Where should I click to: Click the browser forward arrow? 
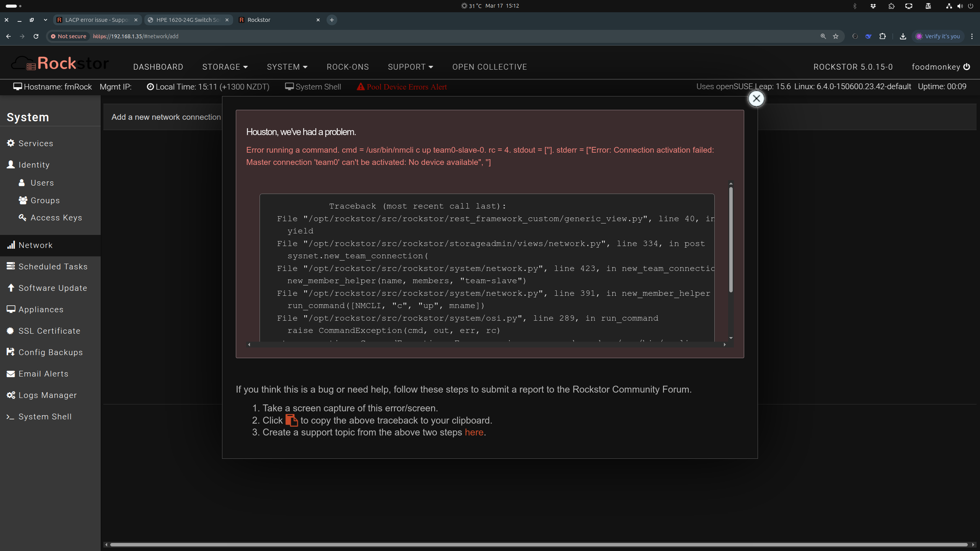tap(22, 36)
